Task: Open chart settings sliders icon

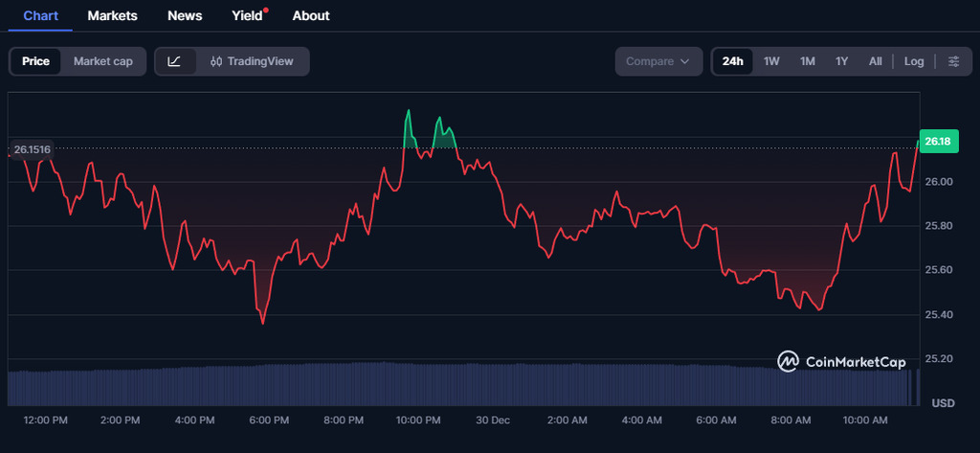Action: click(953, 61)
